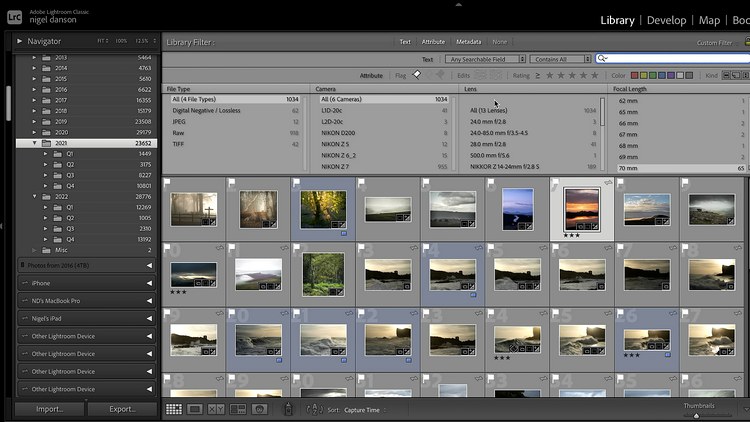Expand the 2021 Q3 subfolder
This screenshot has height=422, width=750.
[x=45, y=175]
